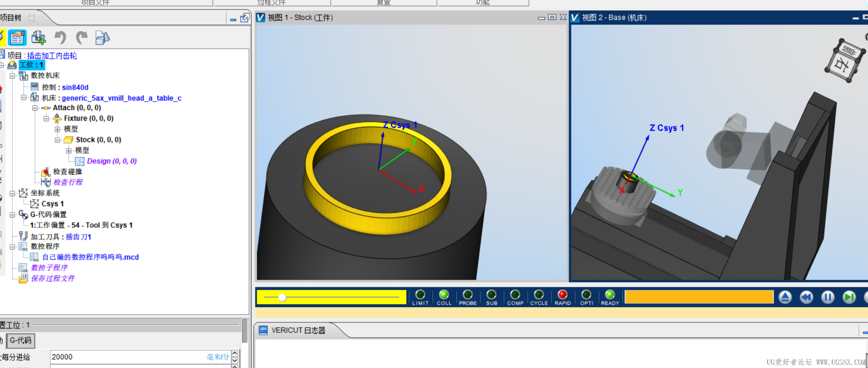The image size is (868, 368).
Task: Select the G-代码偏置 node
Action: pyautogui.click(x=48, y=215)
